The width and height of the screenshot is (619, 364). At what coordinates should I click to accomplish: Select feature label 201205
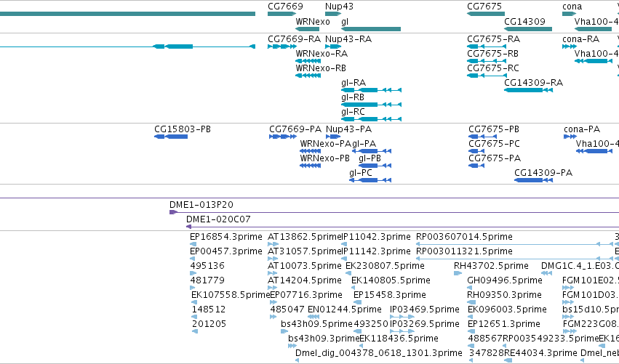point(209,325)
